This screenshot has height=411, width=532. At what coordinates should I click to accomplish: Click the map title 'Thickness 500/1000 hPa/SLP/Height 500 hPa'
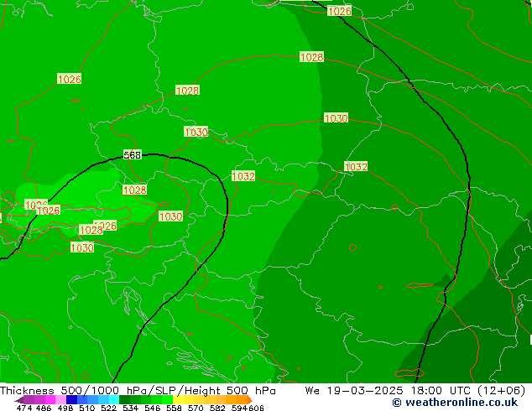[138, 390]
